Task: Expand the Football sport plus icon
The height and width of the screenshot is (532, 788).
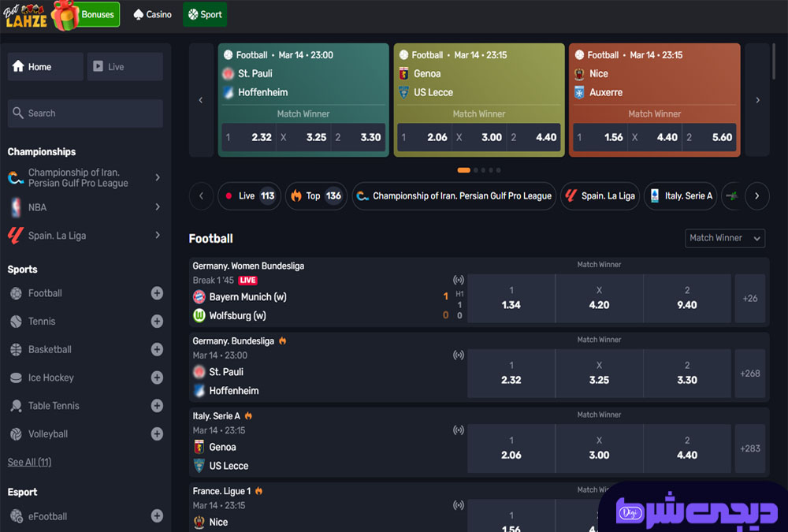Action: [x=157, y=293]
